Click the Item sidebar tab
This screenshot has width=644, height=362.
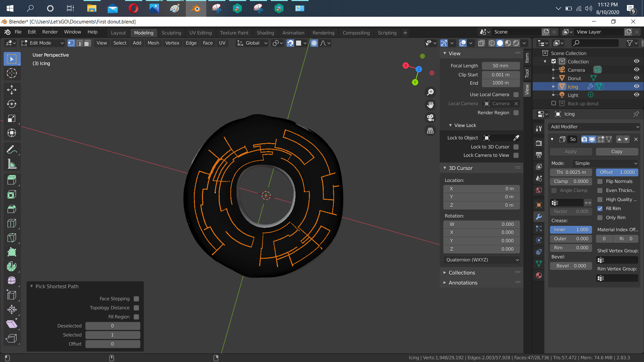point(527,58)
